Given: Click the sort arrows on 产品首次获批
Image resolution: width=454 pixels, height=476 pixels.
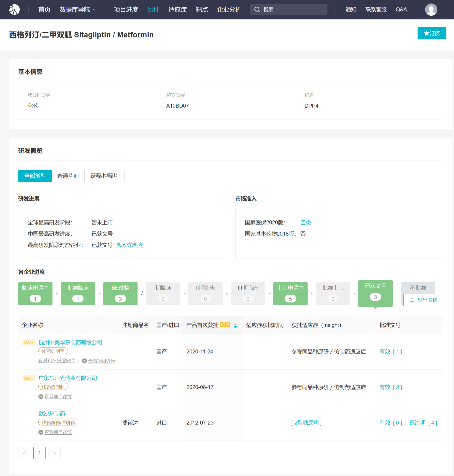Looking at the screenshot, I should tap(235, 326).
